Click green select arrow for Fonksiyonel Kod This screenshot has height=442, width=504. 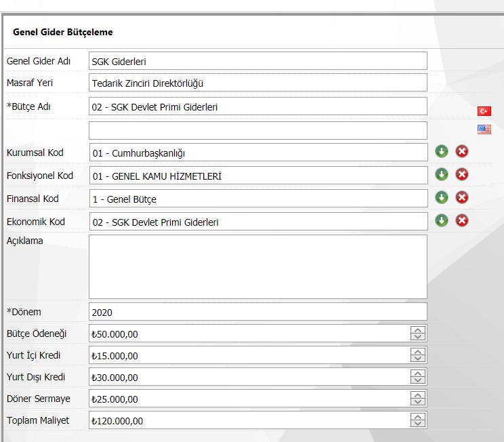(442, 175)
